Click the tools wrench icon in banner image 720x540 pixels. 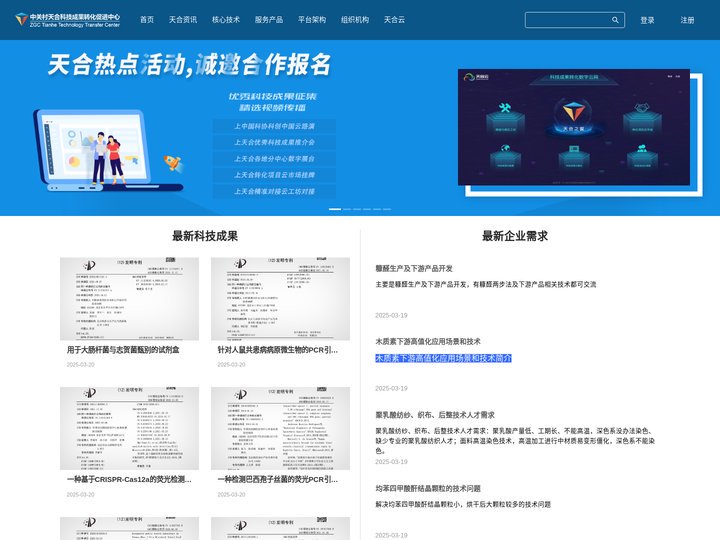pyautogui.click(x=505, y=108)
